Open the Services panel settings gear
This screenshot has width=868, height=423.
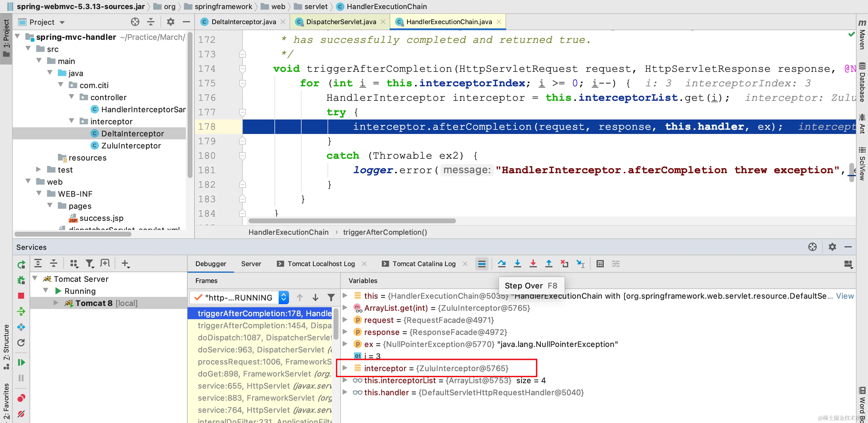(x=832, y=247)
